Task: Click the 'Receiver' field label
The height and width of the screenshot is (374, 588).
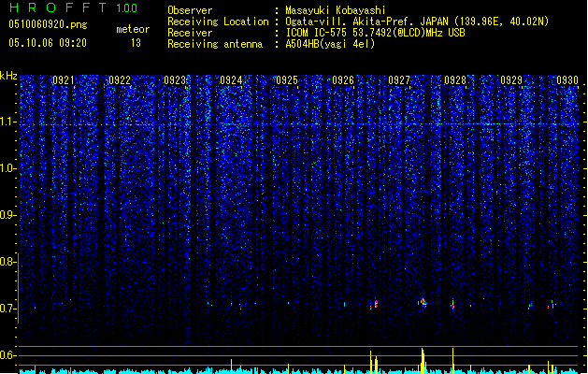Action: click(x=190, y=33)
